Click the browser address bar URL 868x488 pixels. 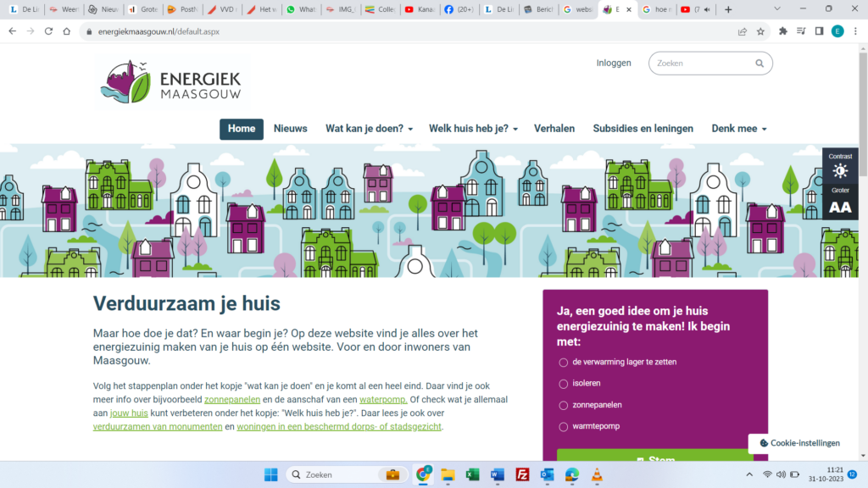point(159,31)
